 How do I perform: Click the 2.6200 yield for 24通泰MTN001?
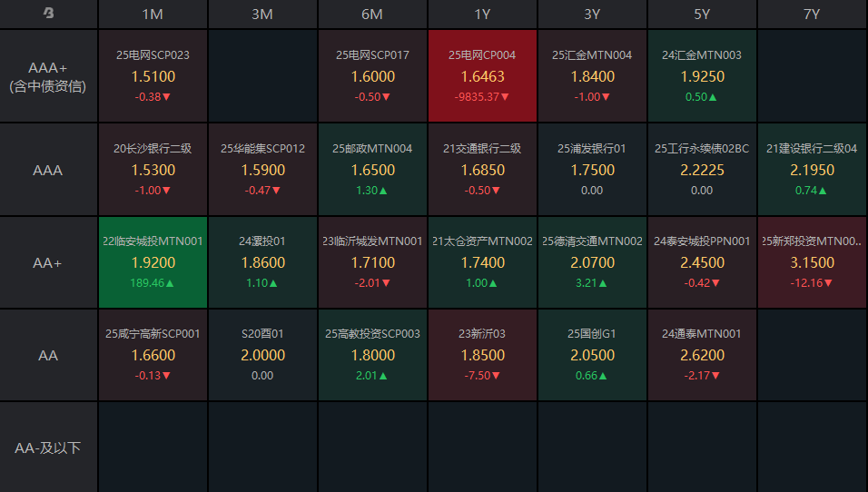pyautogui.click(x=702, y=355)
